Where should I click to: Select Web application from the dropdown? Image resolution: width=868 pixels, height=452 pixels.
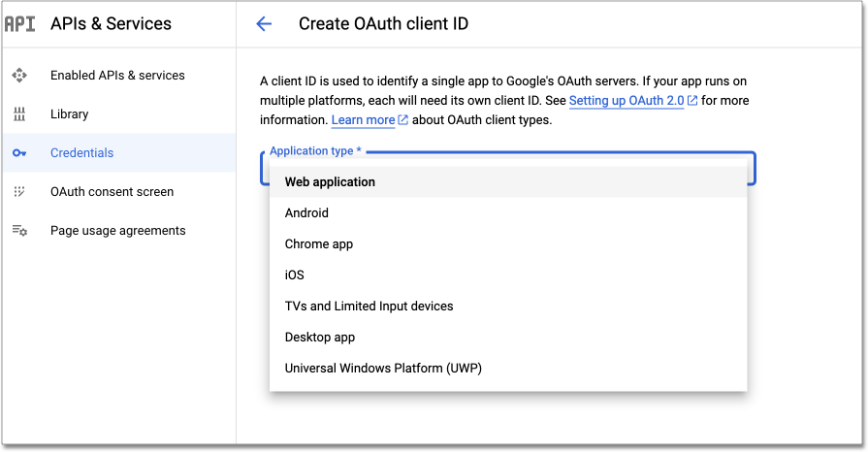tap(330, 182)
